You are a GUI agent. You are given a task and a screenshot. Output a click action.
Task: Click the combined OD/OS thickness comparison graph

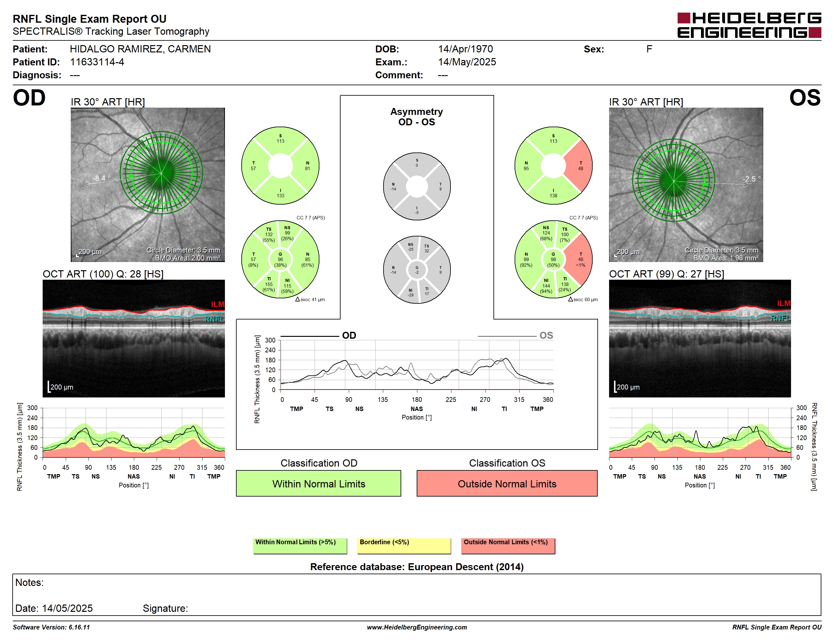tap(417, 365)
